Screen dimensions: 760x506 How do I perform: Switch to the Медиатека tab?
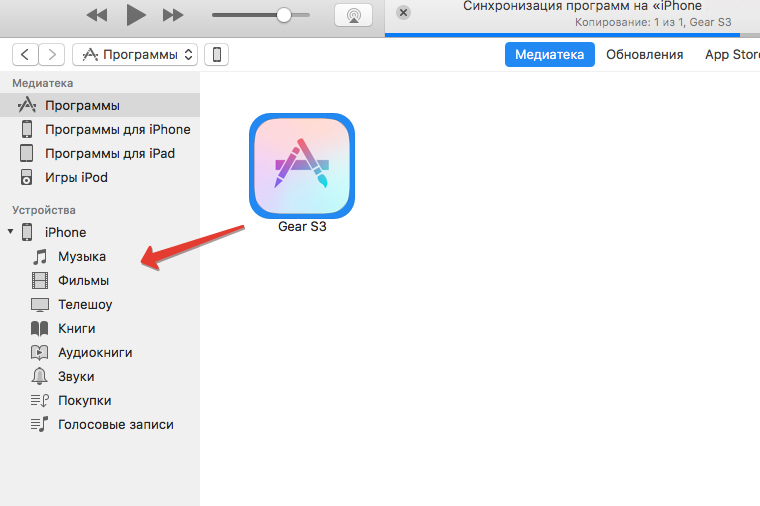click(x=550, y=55)
